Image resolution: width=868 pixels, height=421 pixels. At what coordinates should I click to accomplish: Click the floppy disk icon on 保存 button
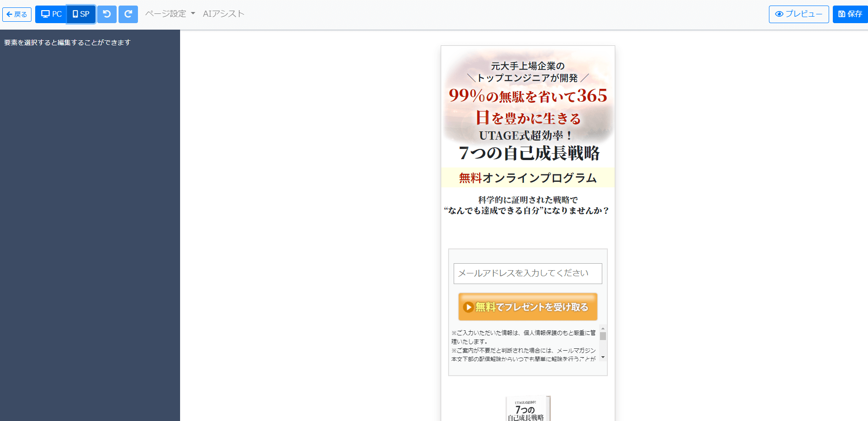click(841, 14)
